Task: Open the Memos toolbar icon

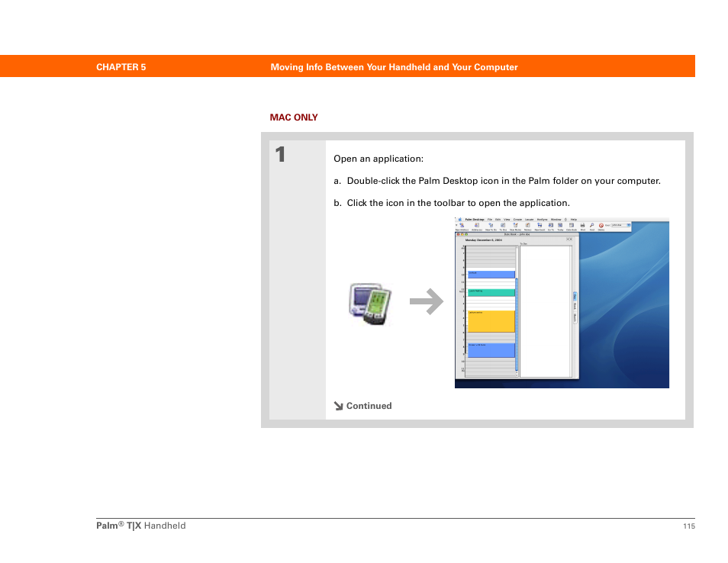Action: pyautogui.click(x=527, y=225)
